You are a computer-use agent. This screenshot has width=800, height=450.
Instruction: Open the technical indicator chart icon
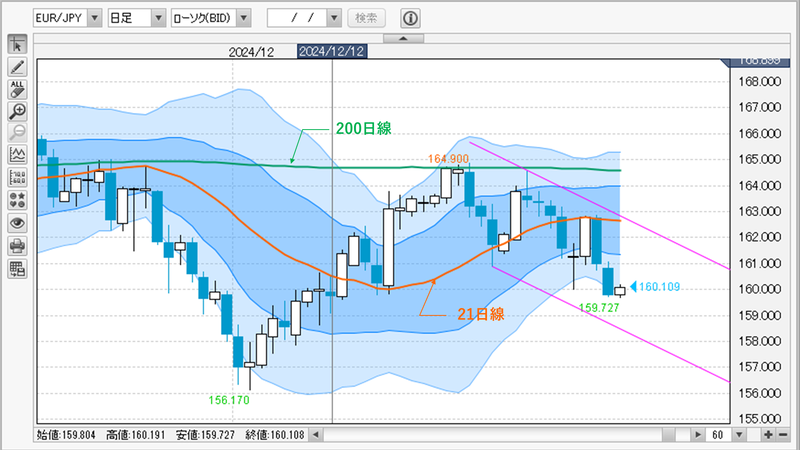pyautogui.click(x=17, y=155)
